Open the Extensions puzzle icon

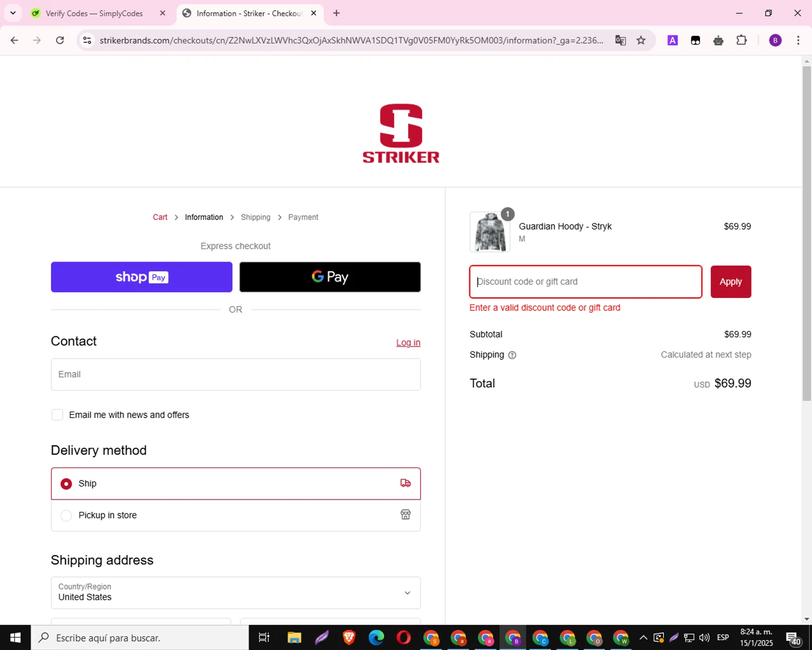[742, 40]
